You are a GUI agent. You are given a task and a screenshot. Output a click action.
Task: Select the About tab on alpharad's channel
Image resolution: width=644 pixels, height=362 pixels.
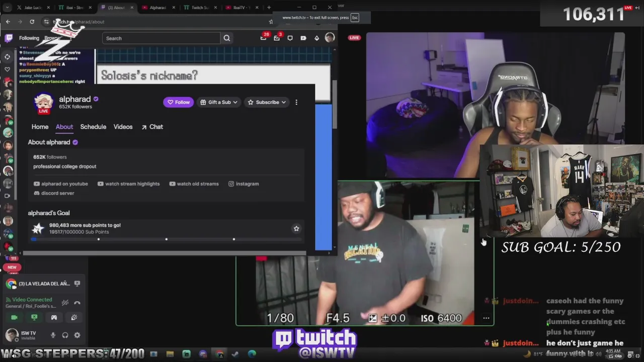coord(64,127)
